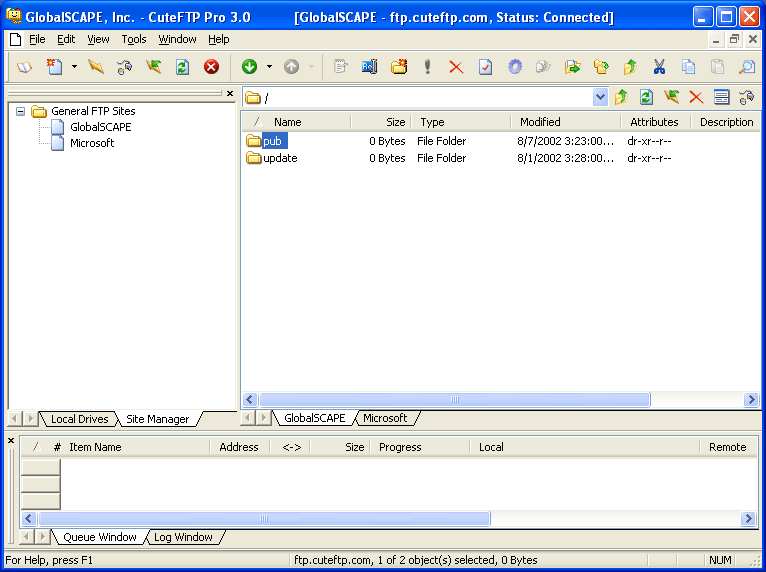
Task: Open the File menu
Action: coord(37,39)
